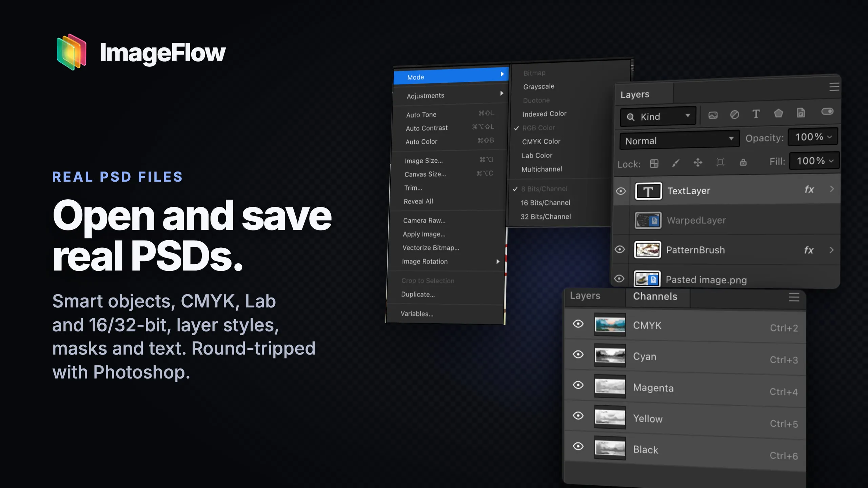Image resolution: width=868 pixels, height=488 pixels.
Task: Filter layers by adjustment icon
Action: tap(734, 115)
